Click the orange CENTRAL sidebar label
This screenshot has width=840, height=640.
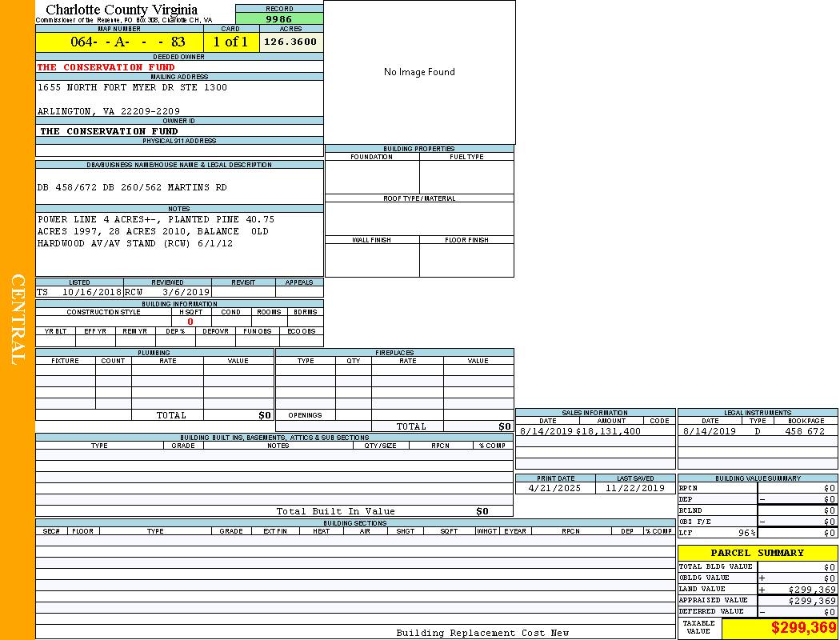pos(18,320)
